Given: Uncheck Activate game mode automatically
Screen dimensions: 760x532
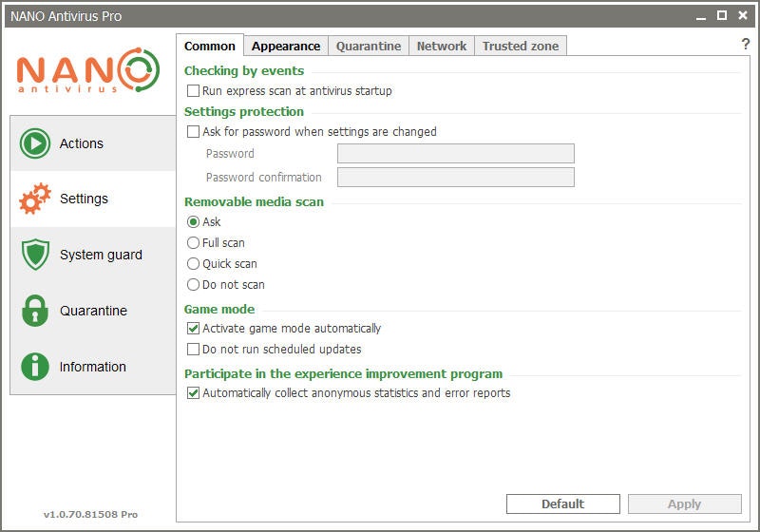Looking at the screenshot, I should [x=193, y=328].
